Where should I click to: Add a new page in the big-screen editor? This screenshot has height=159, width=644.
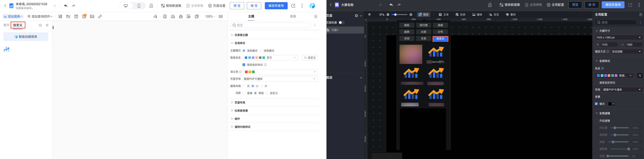(356, 16)
